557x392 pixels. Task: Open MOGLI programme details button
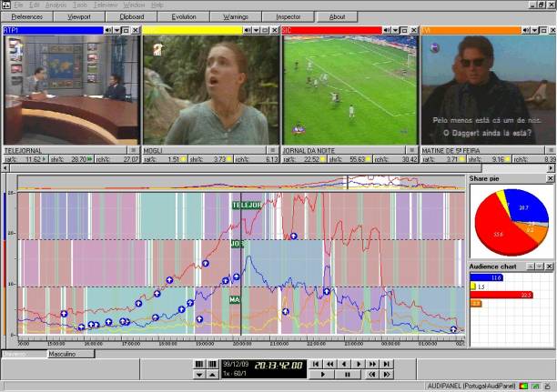pyautogui.click(x=272, y=150)
